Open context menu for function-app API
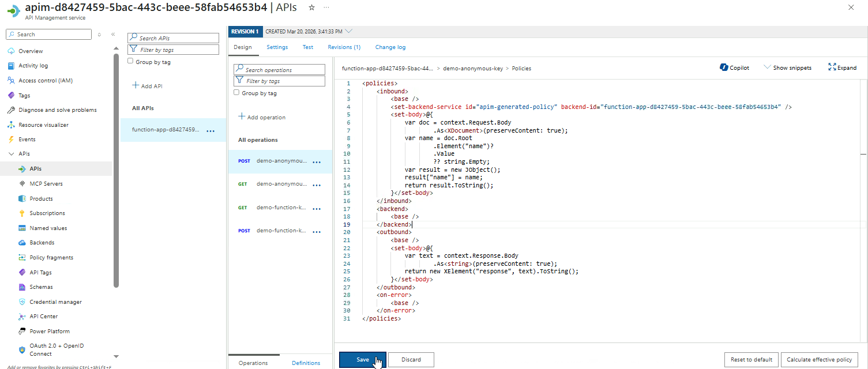This screenshot has height=369, width=868. tap(211, 131)
